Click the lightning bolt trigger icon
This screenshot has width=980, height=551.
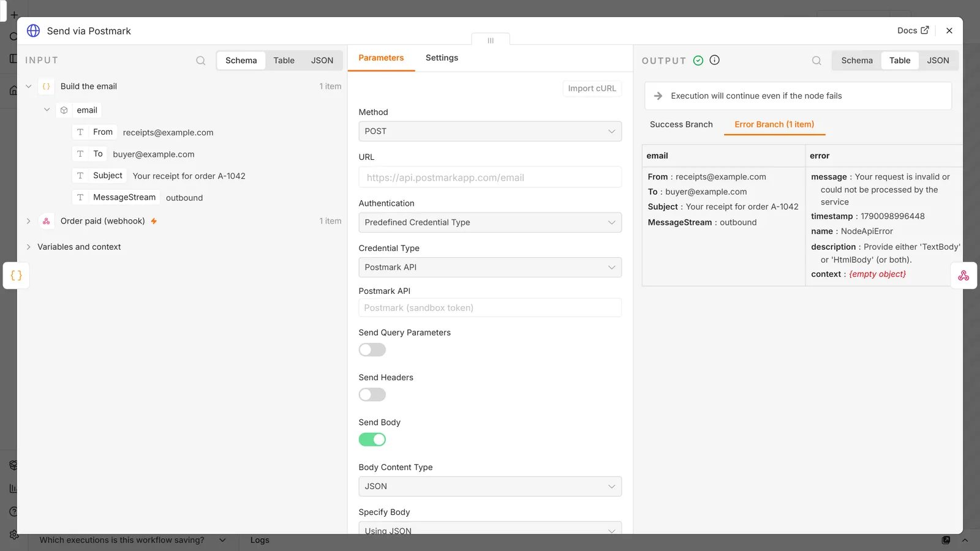[x=154, y=221]
